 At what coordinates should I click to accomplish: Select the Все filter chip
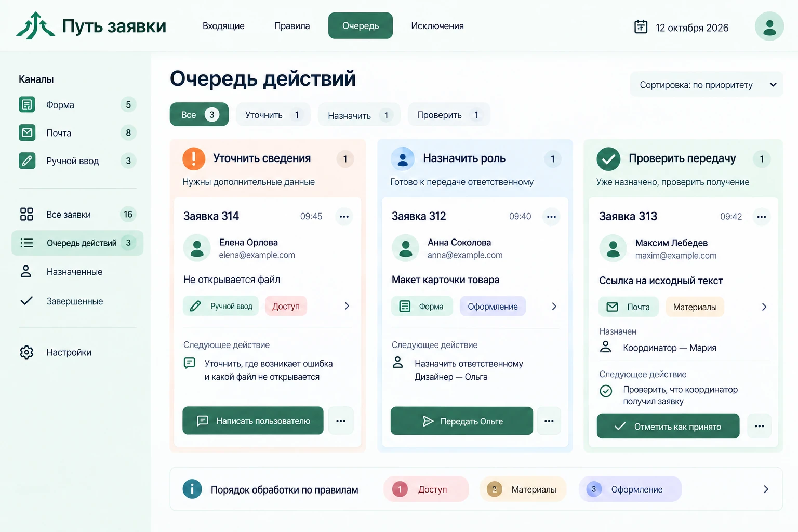pyautogui.click(x=199, y=114)
